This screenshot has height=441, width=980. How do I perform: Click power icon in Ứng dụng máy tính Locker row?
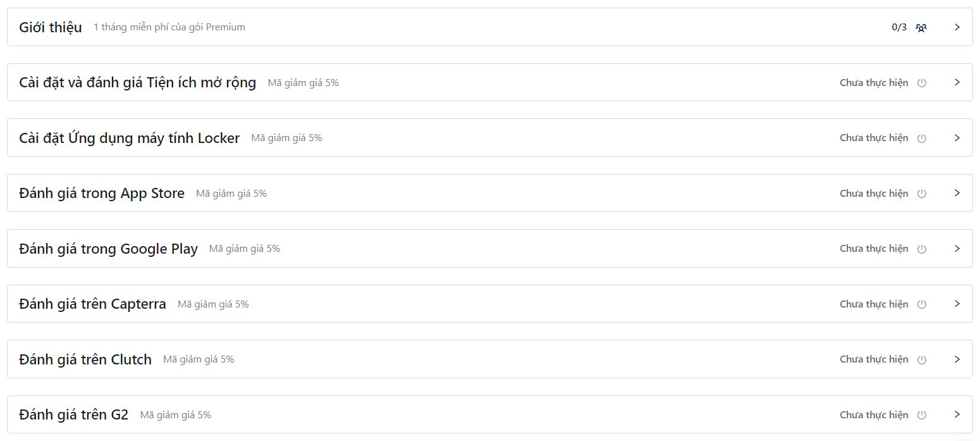pos(922,138)
